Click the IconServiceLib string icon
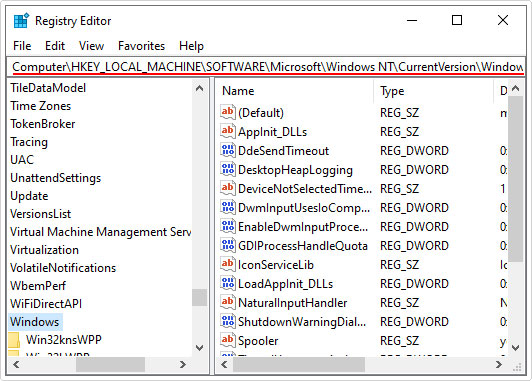 point(228,264)
